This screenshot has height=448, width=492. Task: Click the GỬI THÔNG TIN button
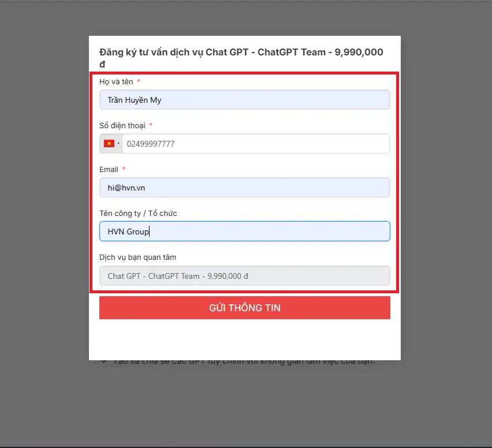point(245,307)
